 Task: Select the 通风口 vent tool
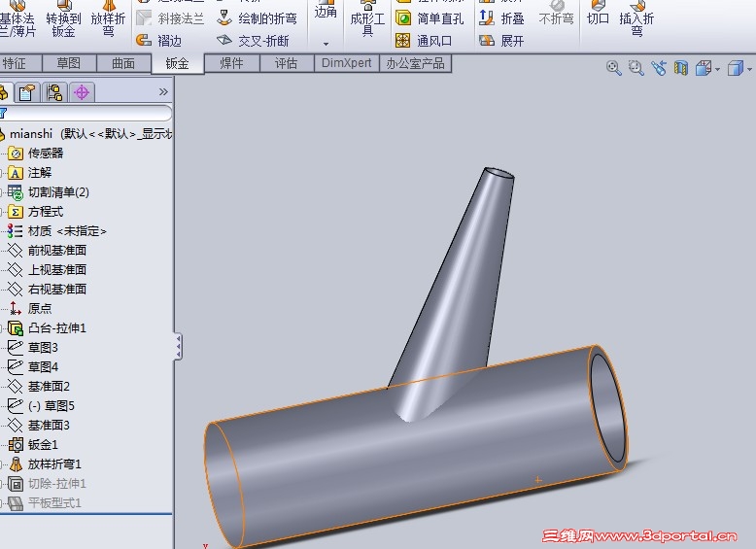pos(424,41)
